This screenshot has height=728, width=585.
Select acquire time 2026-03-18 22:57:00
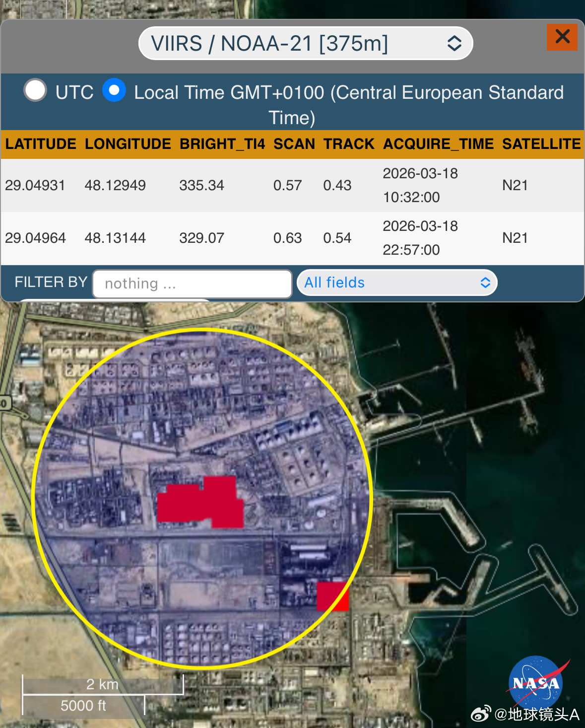[420, 238]
